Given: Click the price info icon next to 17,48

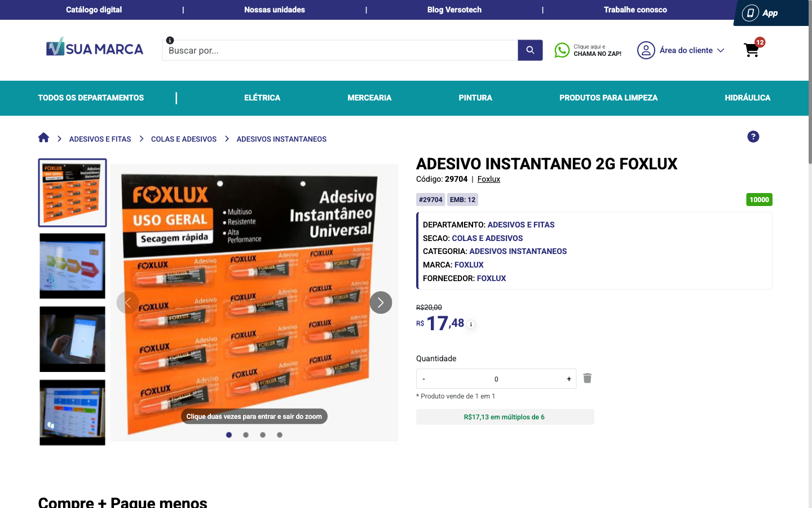Looking at the screenshot, I should tap(470, 325).
